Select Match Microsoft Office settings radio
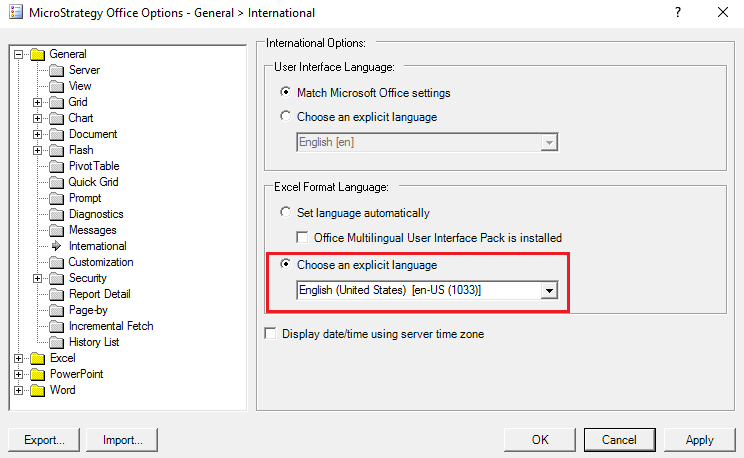This screenshot has width=744, height=458. 285,92
